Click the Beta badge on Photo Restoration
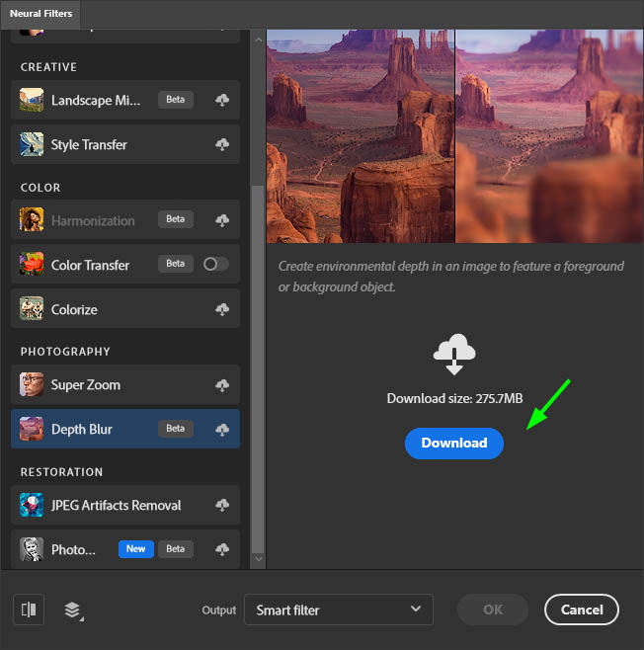The image size is (644, 650). (175, 549)
